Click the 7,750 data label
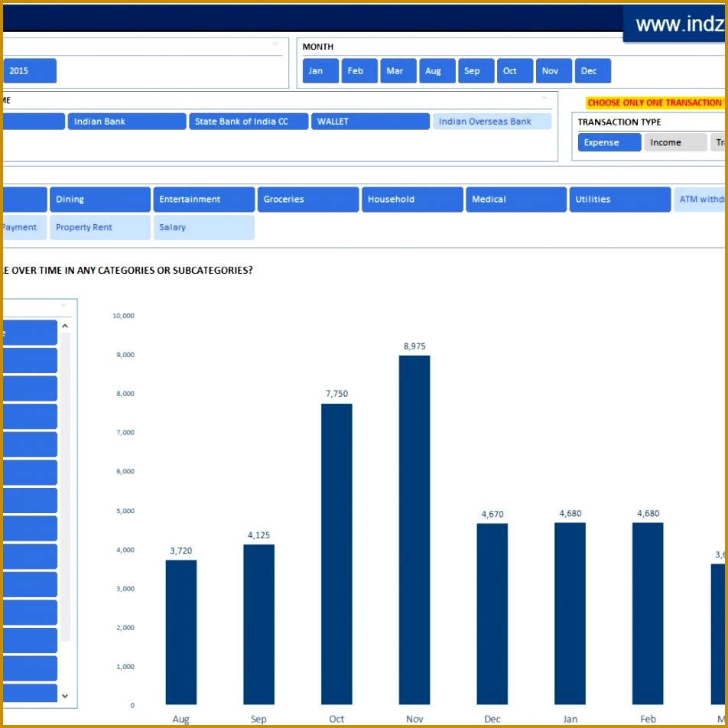 click(x=336, y=394)
